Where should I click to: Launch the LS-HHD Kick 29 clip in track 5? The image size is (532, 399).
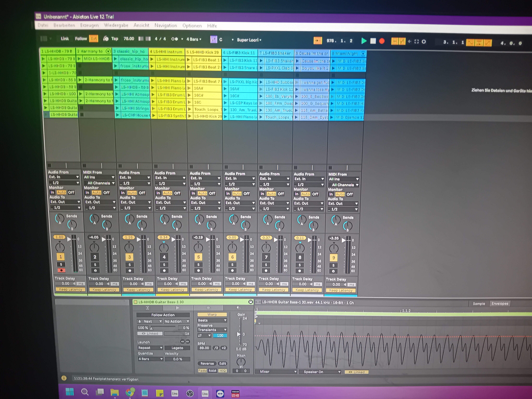tap(190, 116)
